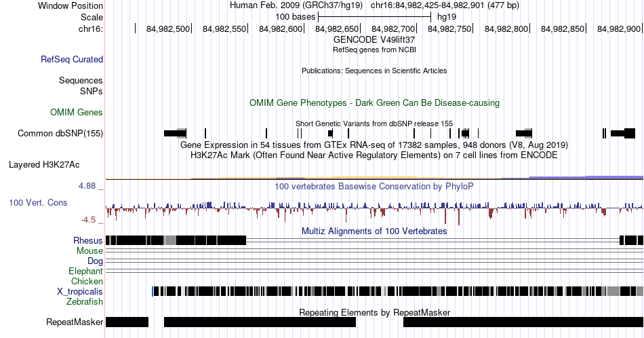Click the RefSeq genes from NCBI title
The width and height of the screenshot is (644, 338).
coord(374,50)
